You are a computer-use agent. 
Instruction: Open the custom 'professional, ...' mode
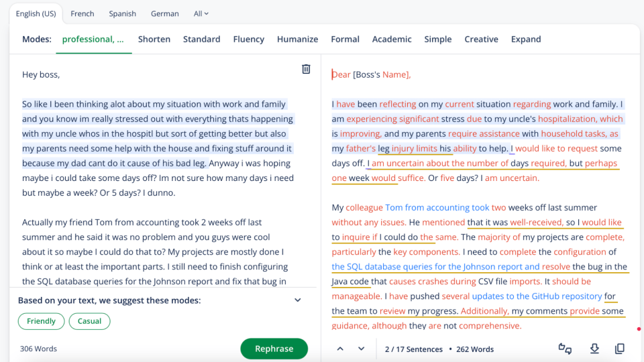[93, 40]
